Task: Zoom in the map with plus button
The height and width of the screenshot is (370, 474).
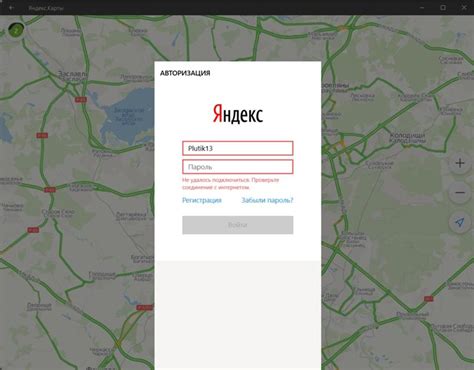Action: coord(460,163)
